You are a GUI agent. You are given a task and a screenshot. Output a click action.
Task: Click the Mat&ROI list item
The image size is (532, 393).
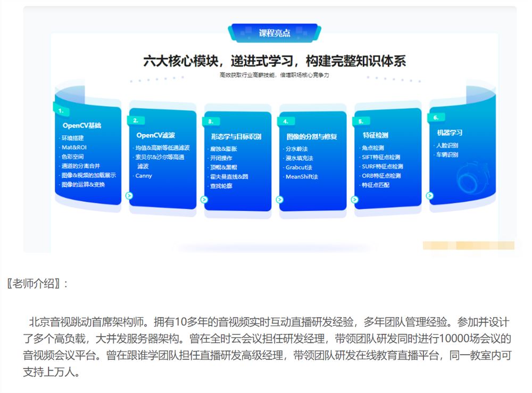click(x=74, y=148)
